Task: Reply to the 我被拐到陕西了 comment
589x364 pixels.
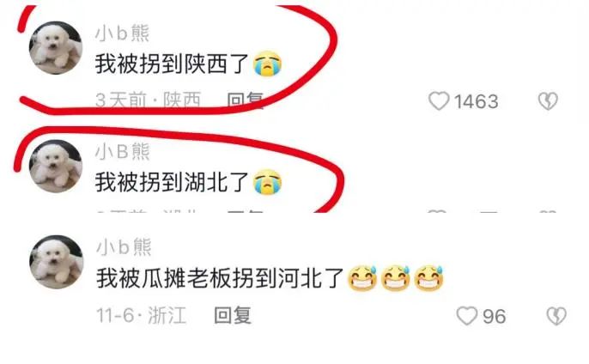Action: pyautogui.click(x=246, y=100)
